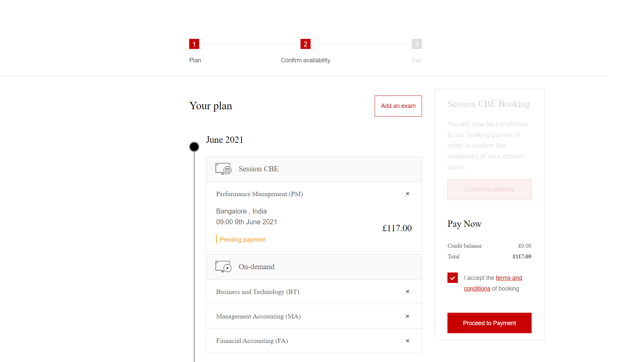This screenshot has width=644, height=362.
Task: Click the Session CBE section header
Action: tap(314, 169)
